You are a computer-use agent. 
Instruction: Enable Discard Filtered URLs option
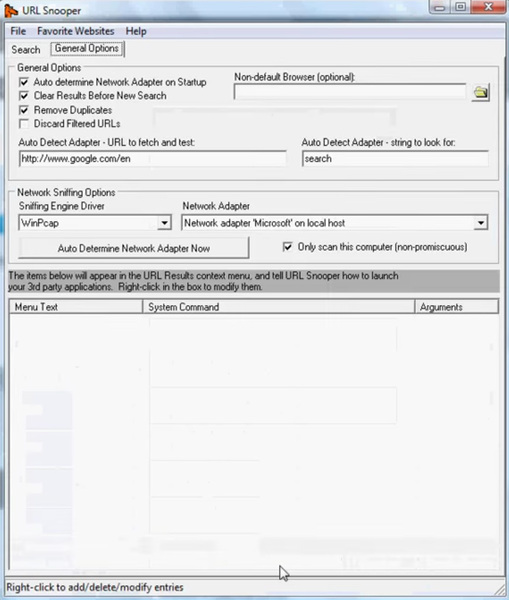(x=24, y=124)
